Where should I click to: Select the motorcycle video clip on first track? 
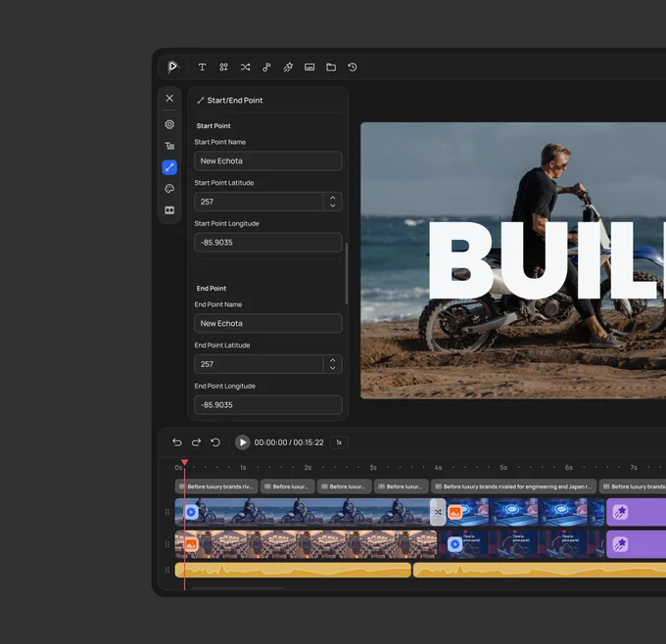[303, 512]
